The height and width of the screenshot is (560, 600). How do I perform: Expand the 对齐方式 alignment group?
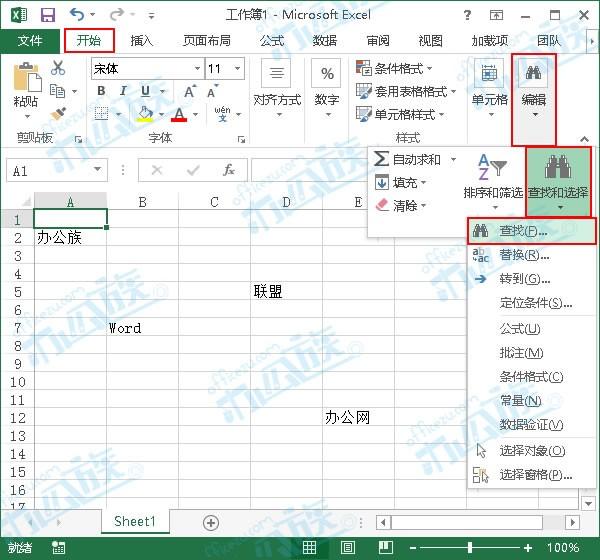click(277, 90)
